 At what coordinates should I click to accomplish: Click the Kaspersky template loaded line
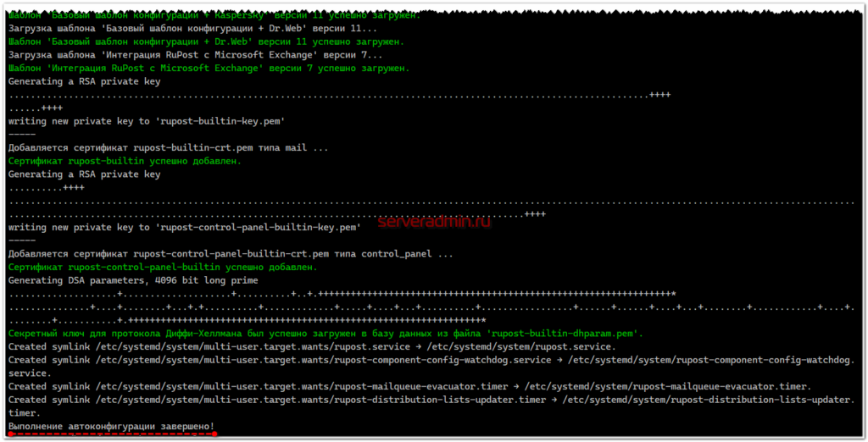click(x=214, y=15)
